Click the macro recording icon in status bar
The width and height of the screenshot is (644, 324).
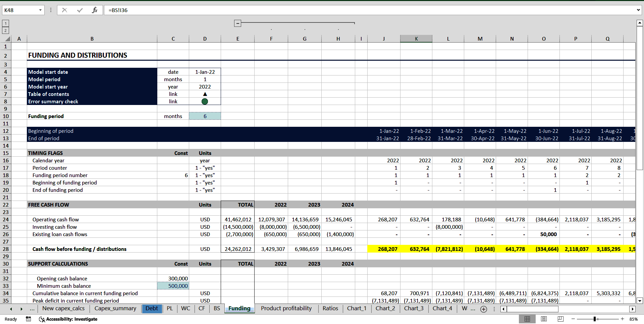(x=29, y=319)
